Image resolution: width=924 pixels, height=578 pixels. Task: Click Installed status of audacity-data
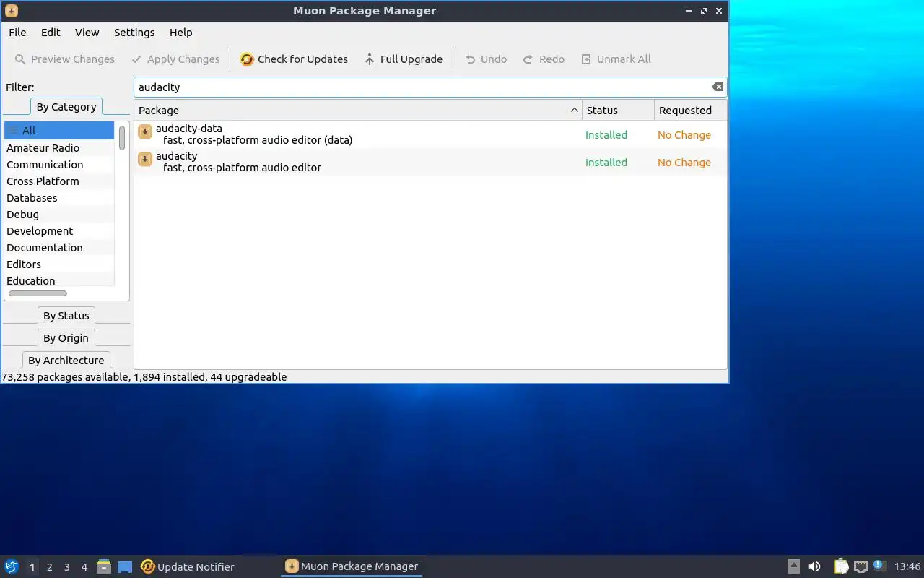606,135
